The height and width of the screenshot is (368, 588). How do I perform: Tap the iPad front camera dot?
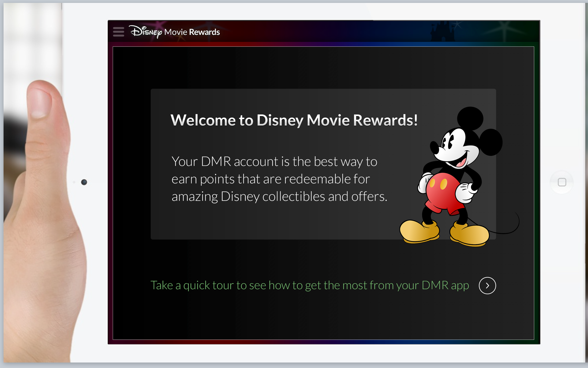click(x=84, y=182)
